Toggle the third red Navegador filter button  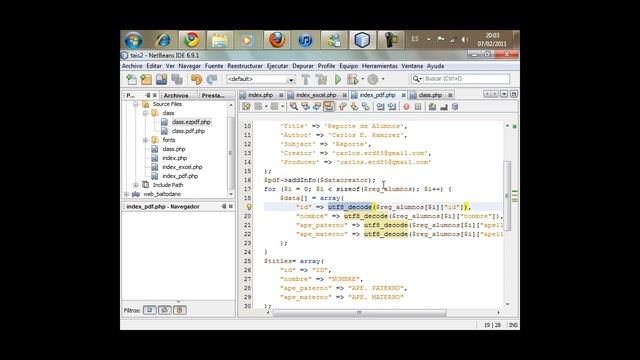pyautogui.click(x=180, y=310)
